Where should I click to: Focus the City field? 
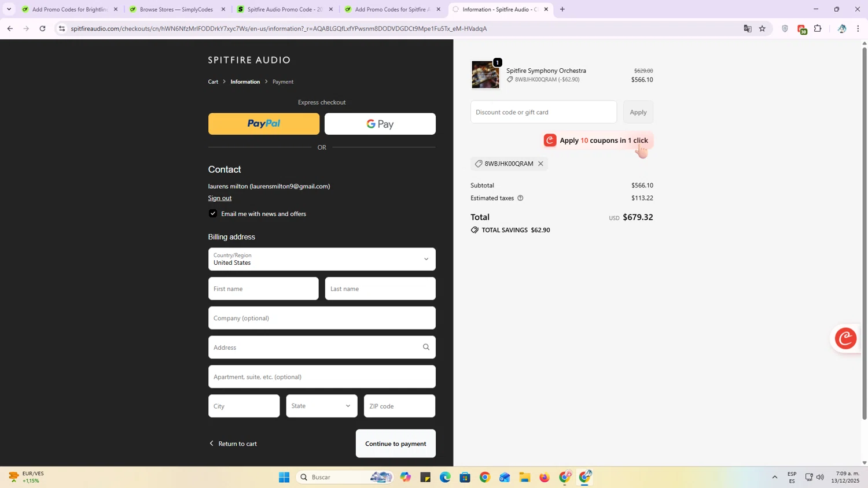tap(244, 406)
